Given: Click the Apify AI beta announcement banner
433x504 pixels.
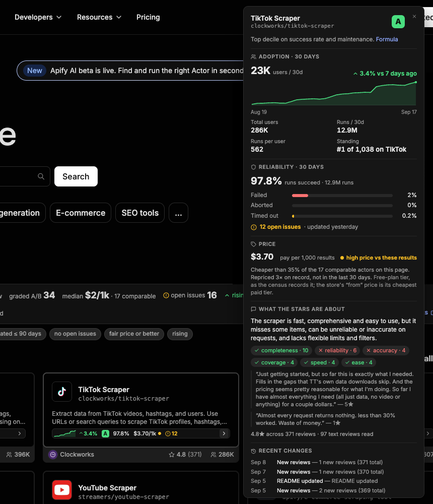Looking at the screenshot, I should [x=130, y=71].
